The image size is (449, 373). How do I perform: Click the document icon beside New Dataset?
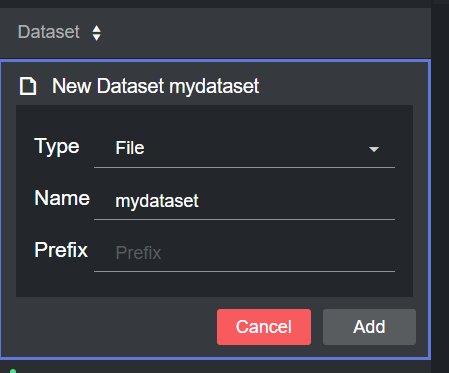28,86
